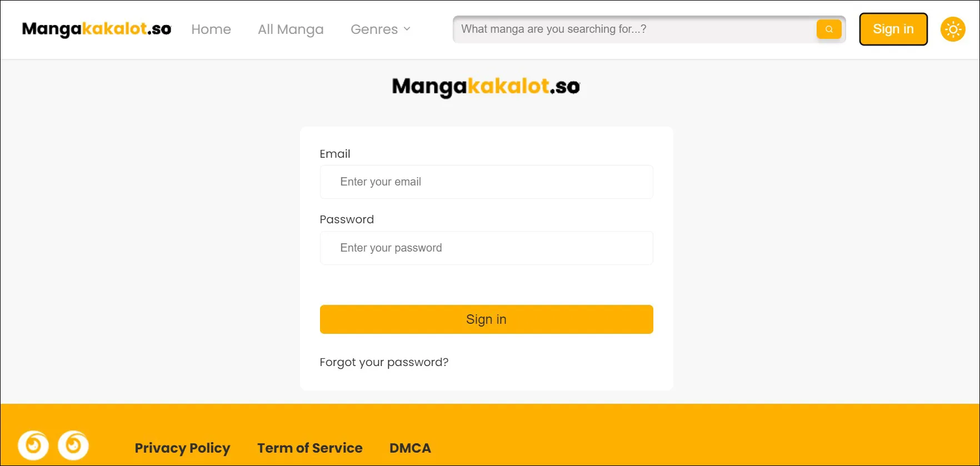Image resolution: width=980 pixels, height=466 pixels.
Task: Click the Mangakakalot.so header logo
Action: click(97, 29)
